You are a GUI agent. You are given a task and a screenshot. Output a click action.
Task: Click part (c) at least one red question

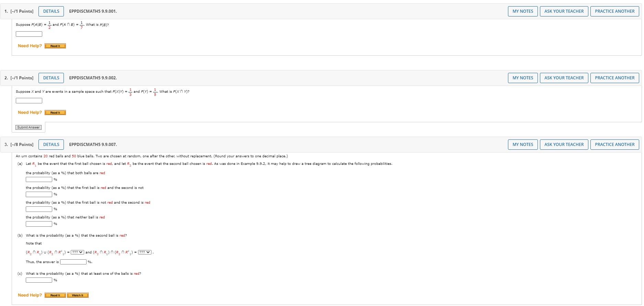83,273
